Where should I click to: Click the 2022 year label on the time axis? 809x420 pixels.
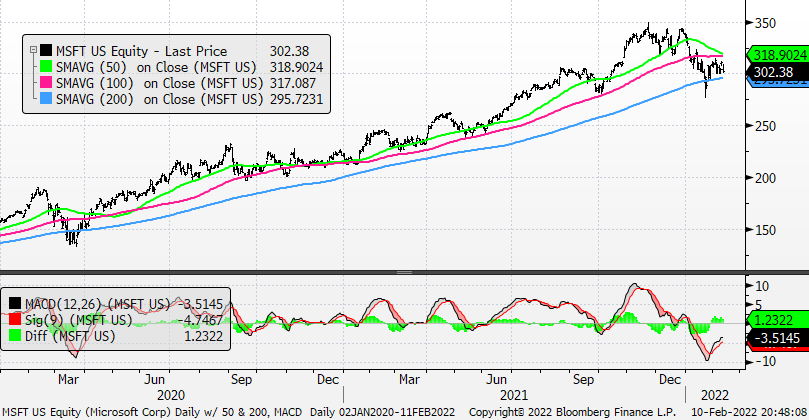click(715, 396)
